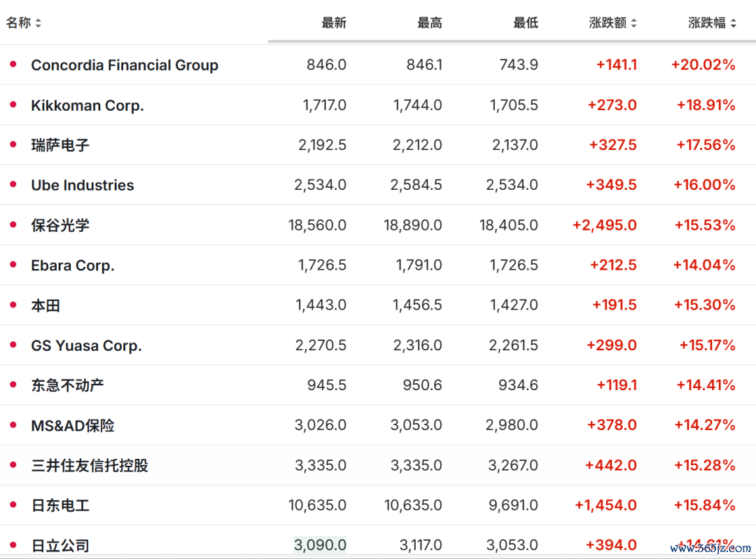Viewport: 756px width, 559px height.
Task: Select the change percentage +15.17%
Action: (707, 345)
